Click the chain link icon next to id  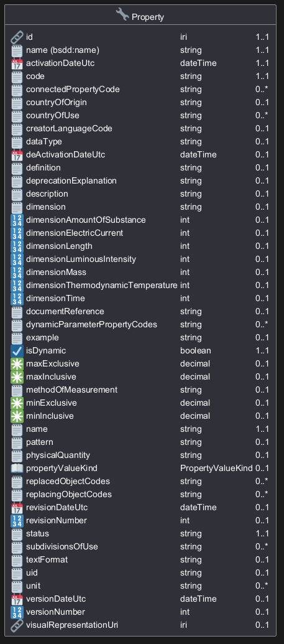[x=17, y=37]
